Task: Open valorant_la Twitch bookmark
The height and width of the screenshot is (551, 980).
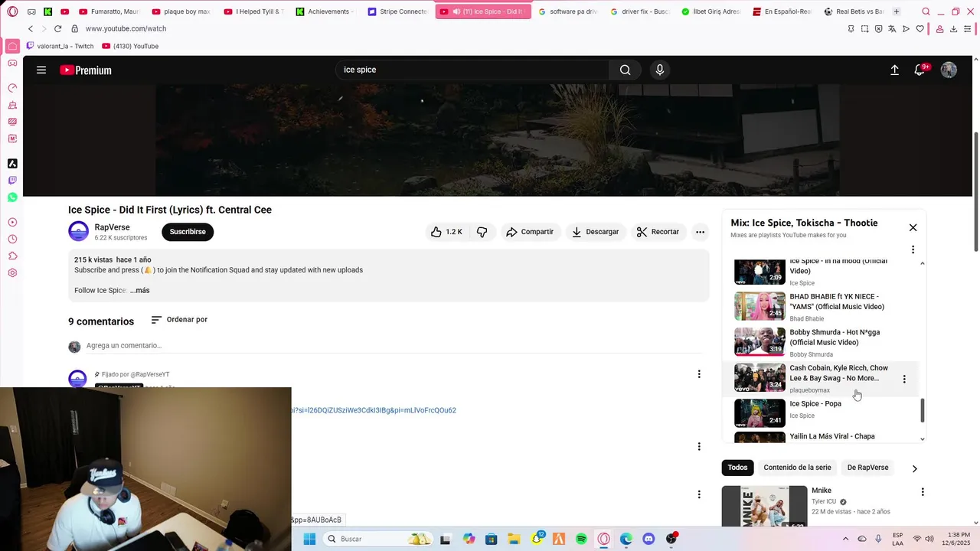Action: [x=60, y=46]
